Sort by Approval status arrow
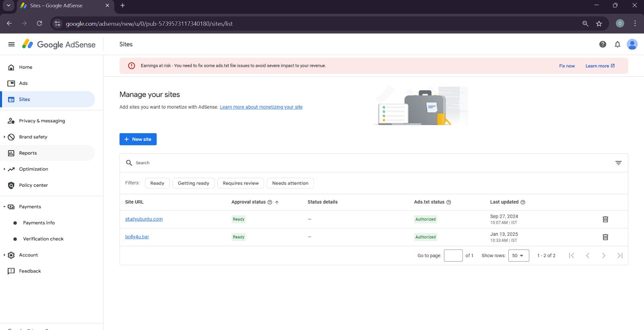644x330 pixels. click(277, 202)
